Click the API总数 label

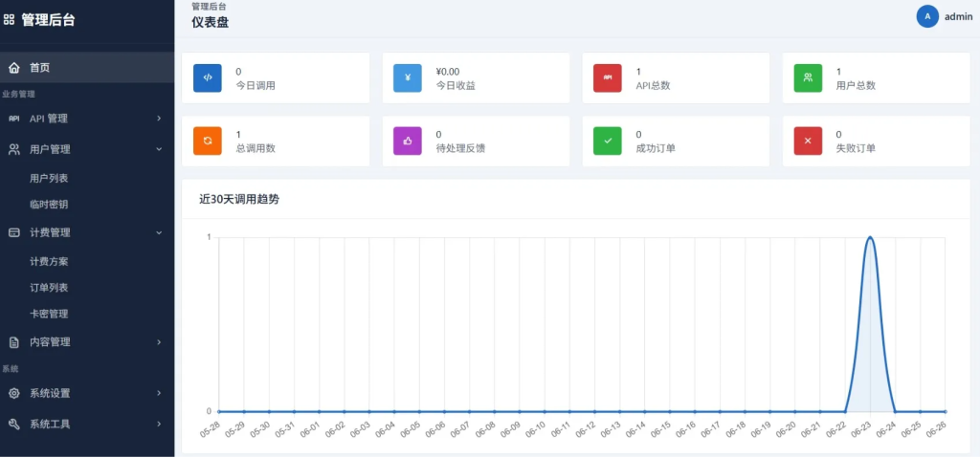653,86
